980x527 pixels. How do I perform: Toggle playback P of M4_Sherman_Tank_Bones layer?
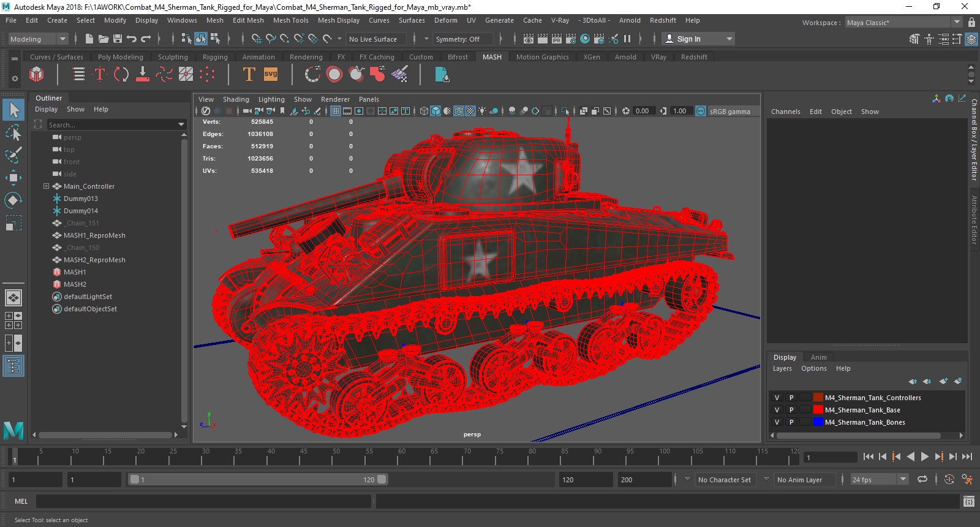click(791, 422)
